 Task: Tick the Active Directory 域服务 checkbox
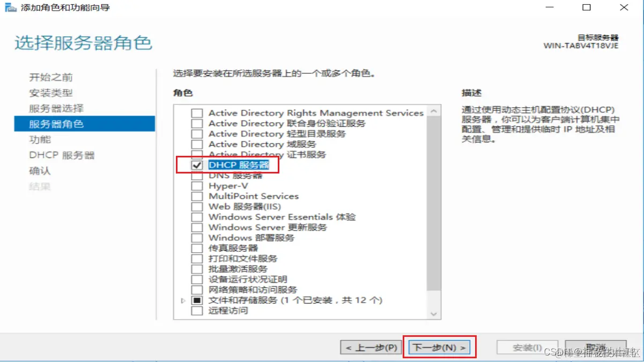[x=197, y=145]
